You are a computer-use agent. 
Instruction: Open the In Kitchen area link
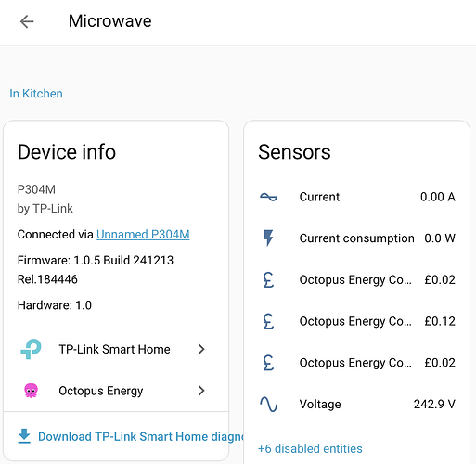click(36, 94)
